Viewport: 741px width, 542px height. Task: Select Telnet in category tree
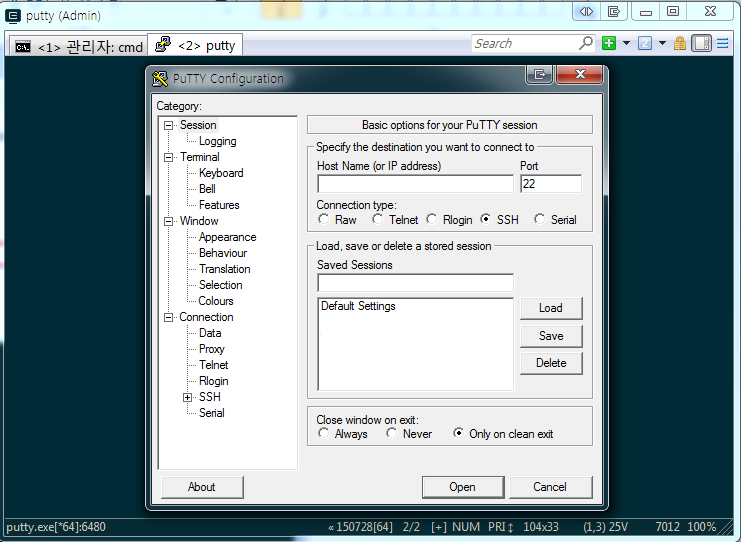pyautogui.click(x=214, y=365)
